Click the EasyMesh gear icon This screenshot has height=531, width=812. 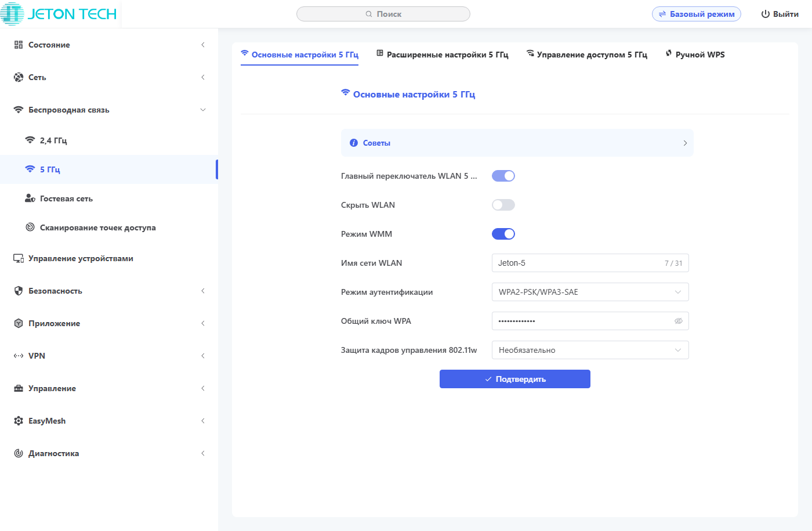[19, 421]
